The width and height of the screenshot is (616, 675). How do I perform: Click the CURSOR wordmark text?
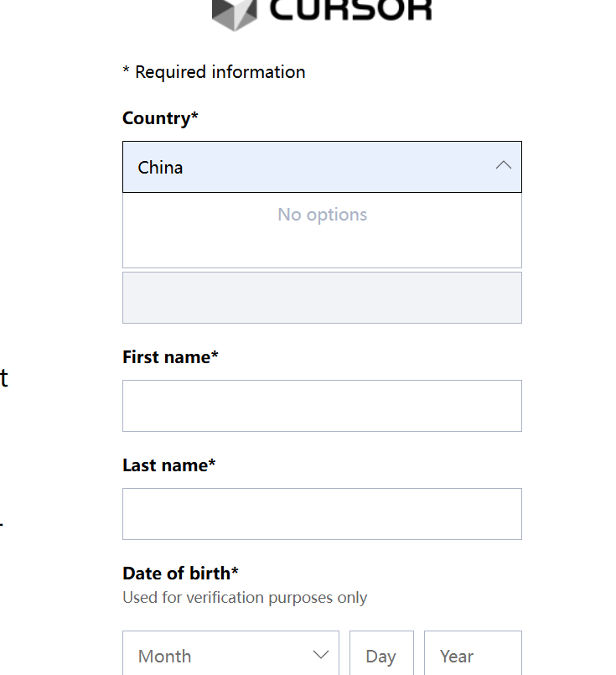[350, 10]
